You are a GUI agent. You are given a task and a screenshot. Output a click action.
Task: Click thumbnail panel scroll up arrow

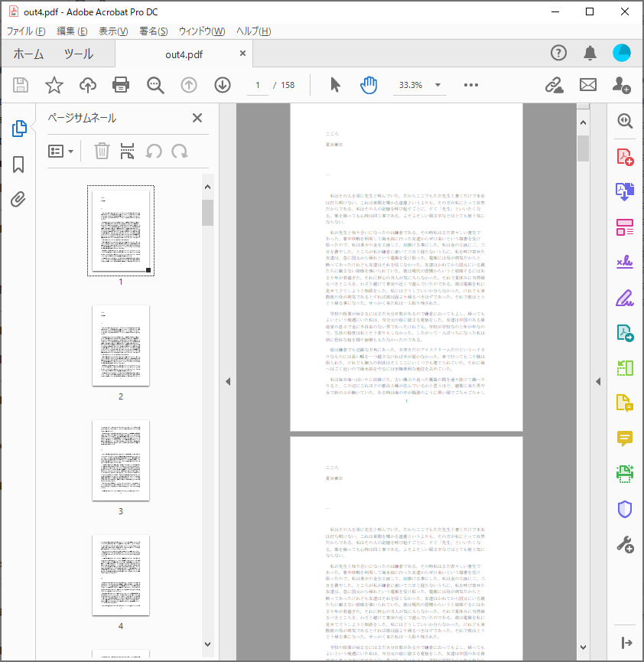pyautogui.click(x=207, y=187)
